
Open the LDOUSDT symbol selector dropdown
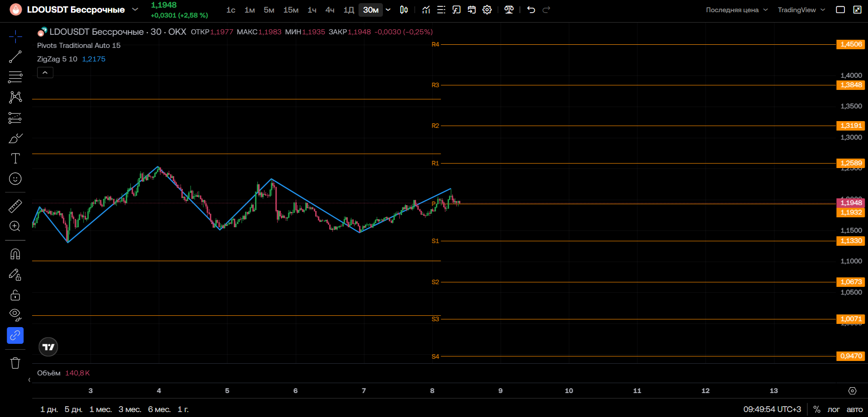[x=135, y=9]
